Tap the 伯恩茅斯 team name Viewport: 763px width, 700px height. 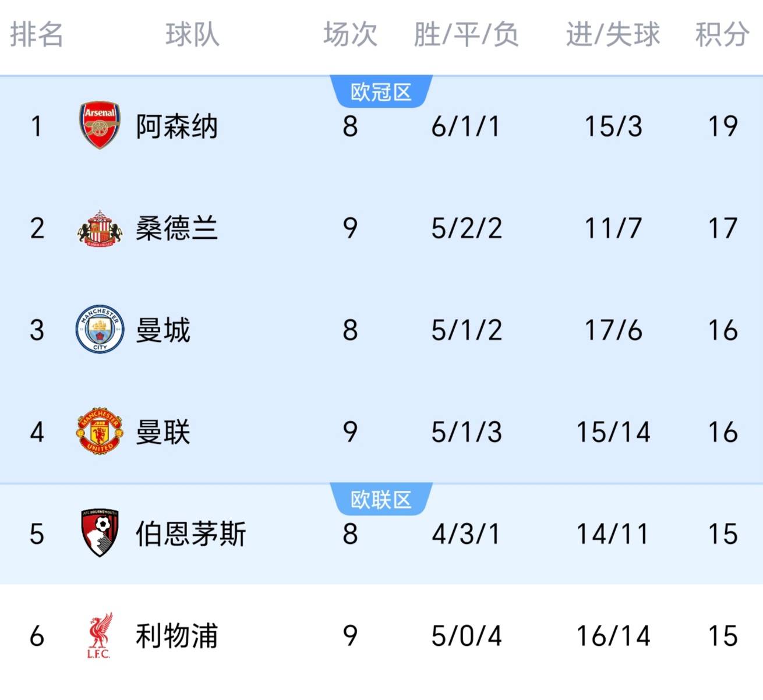[x=190, y=534]
